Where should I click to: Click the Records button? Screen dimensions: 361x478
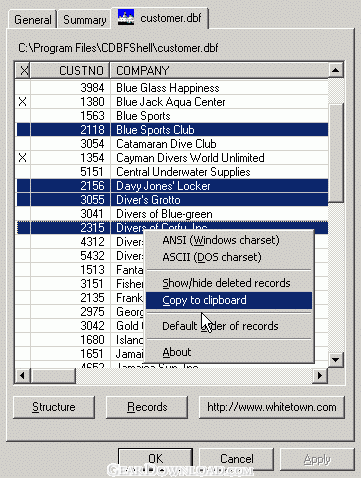(x=147, y=407)
